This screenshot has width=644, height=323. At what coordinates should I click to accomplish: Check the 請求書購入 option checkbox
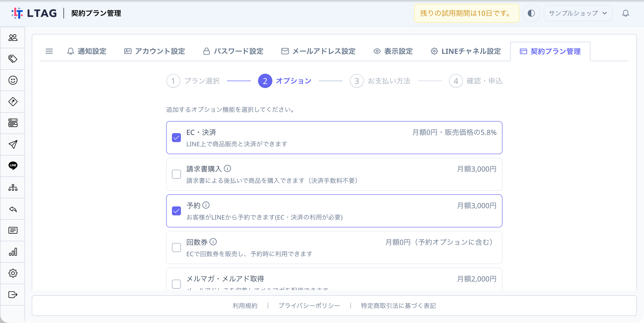point(176,174)
